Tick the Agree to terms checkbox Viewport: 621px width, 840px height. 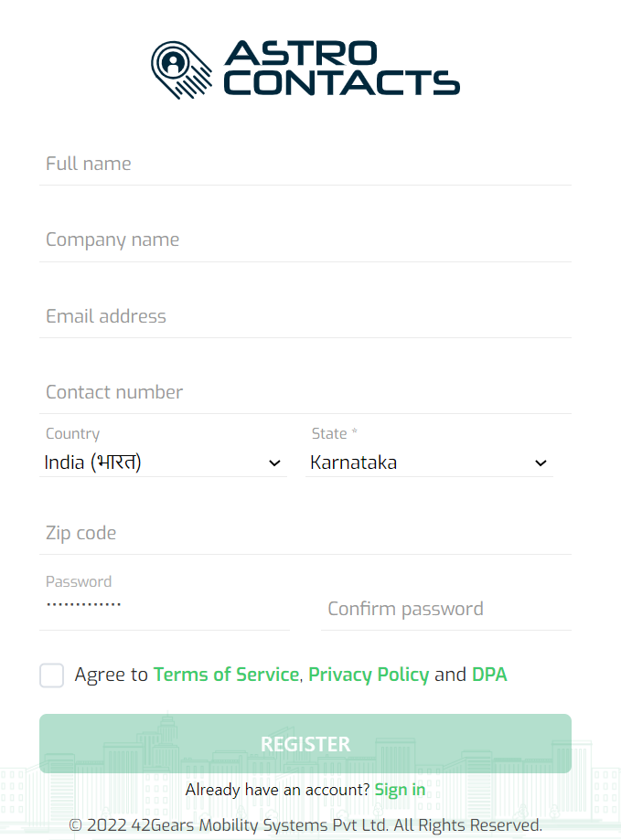coord(51,675)
